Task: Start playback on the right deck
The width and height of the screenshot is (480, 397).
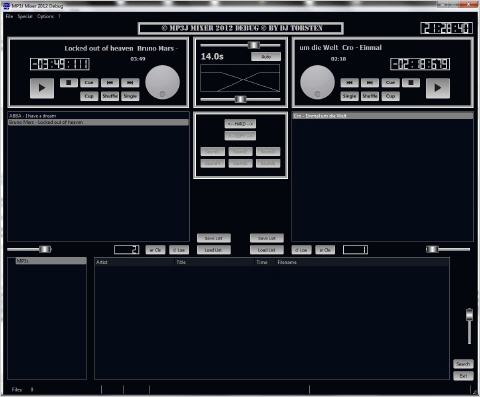Action: (x=438, y=88)
